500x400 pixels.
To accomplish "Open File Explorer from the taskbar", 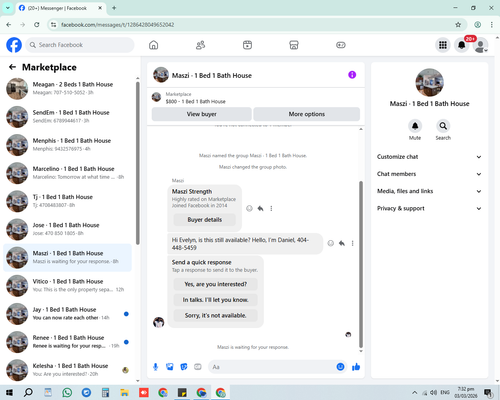I will (125, 392).
